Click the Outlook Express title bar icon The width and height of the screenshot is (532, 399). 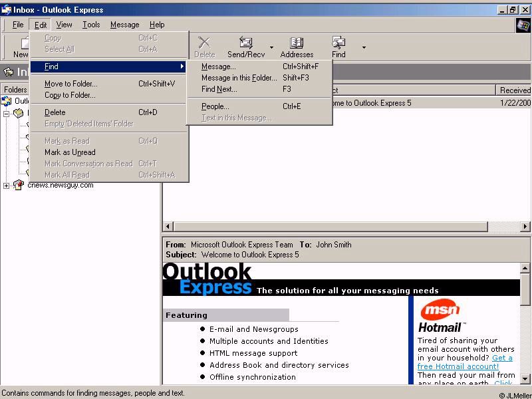[x=7, y=10]
